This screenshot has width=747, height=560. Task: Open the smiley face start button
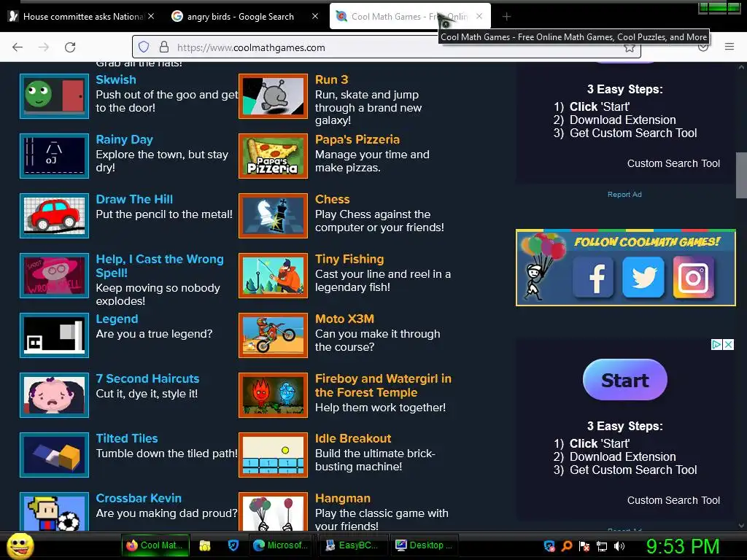pos(20,545)
